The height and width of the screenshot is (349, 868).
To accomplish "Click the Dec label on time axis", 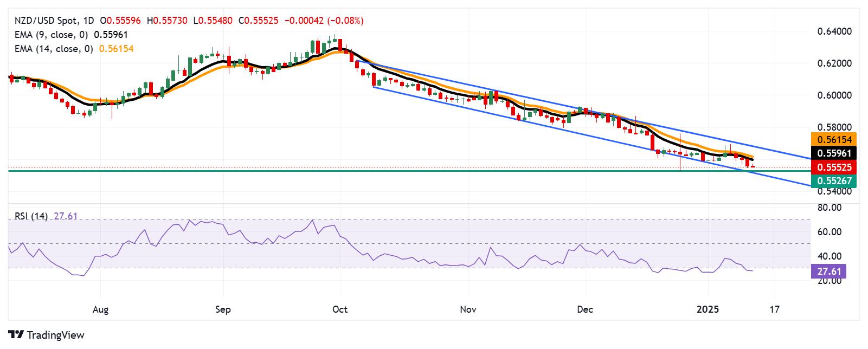I will pos(586,309).
